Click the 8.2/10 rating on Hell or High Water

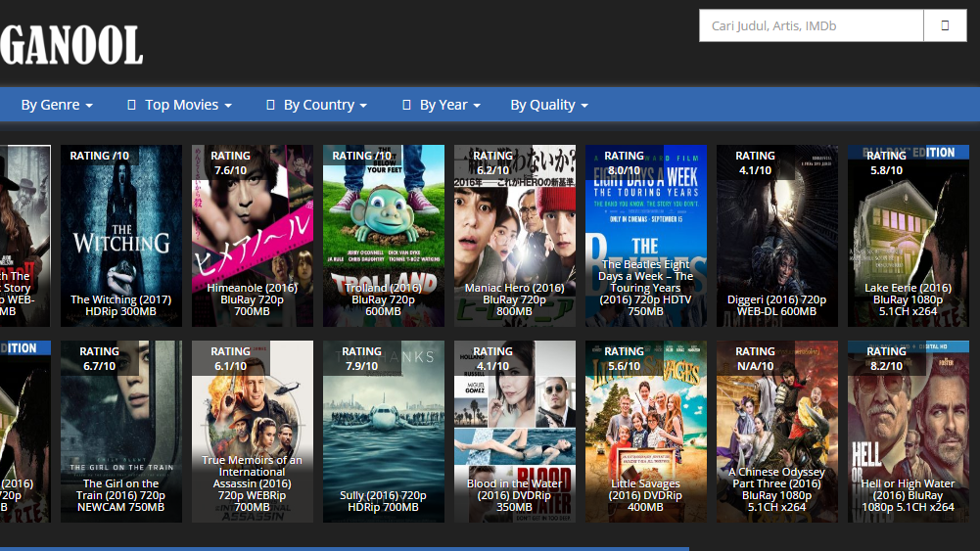click(x=887, y=358)
